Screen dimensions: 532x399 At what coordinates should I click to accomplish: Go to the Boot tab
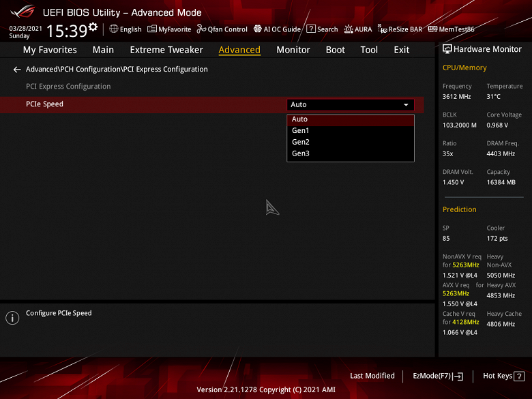335,50
